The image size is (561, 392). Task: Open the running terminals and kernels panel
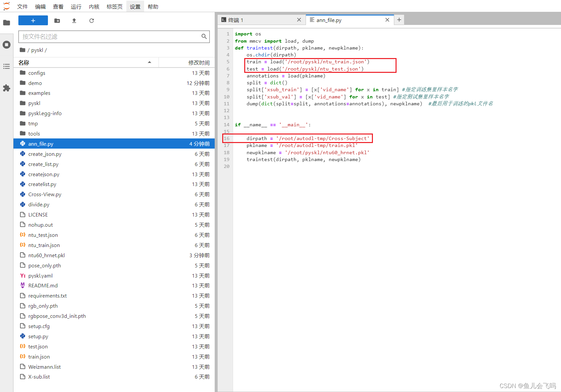7,45
